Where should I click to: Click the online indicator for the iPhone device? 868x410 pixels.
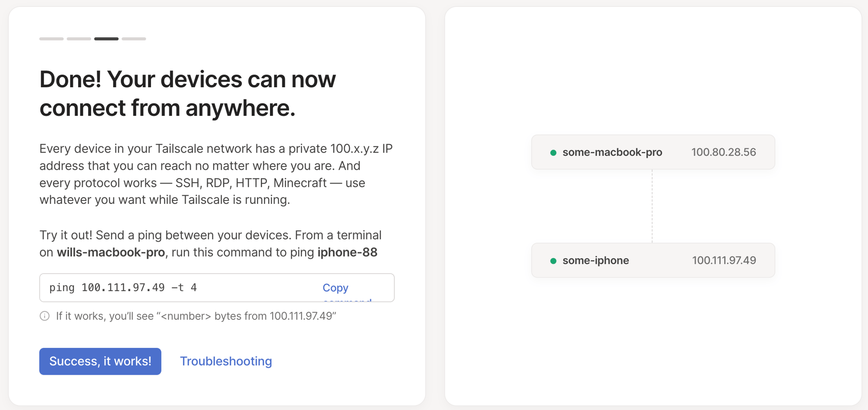553,260
